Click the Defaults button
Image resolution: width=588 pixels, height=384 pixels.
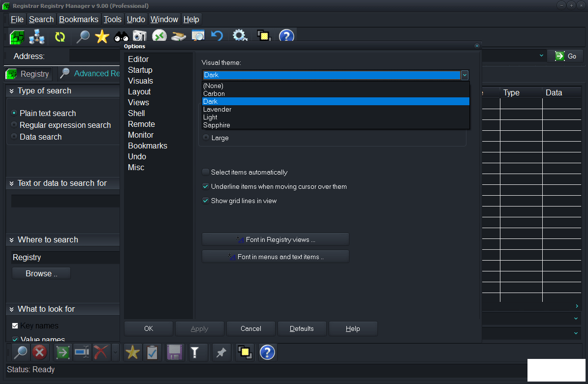[302, 328]
